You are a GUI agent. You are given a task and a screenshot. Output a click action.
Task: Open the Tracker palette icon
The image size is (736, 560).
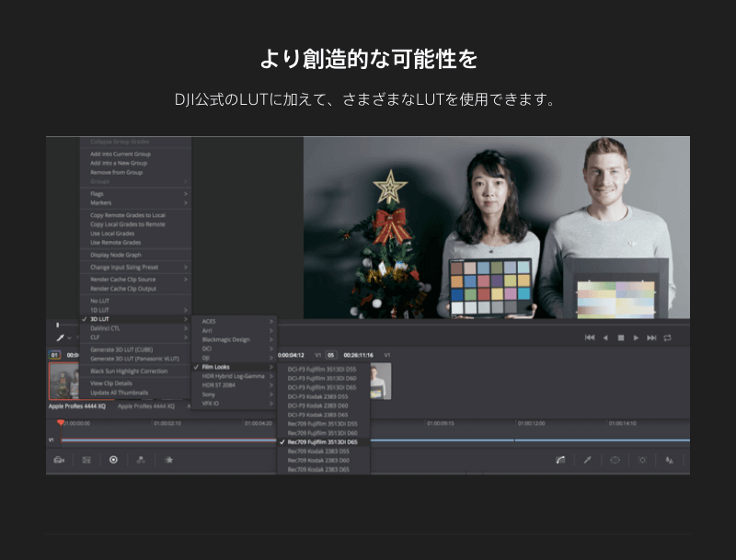[642, 460]
